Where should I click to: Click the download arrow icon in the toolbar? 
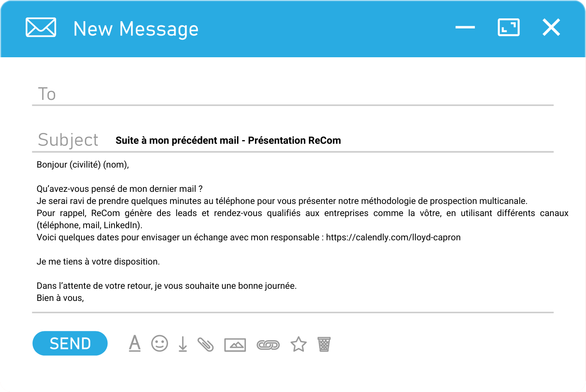click(x=183, y=344)
